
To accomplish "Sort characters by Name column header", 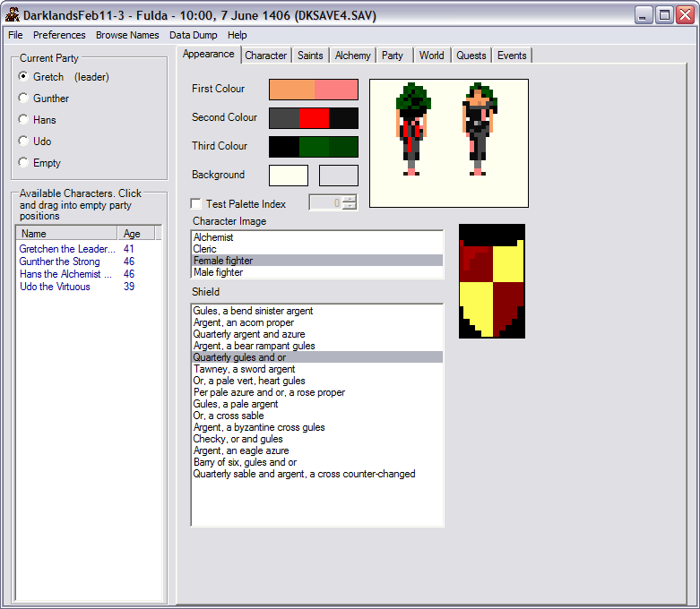I will [66, 234].
